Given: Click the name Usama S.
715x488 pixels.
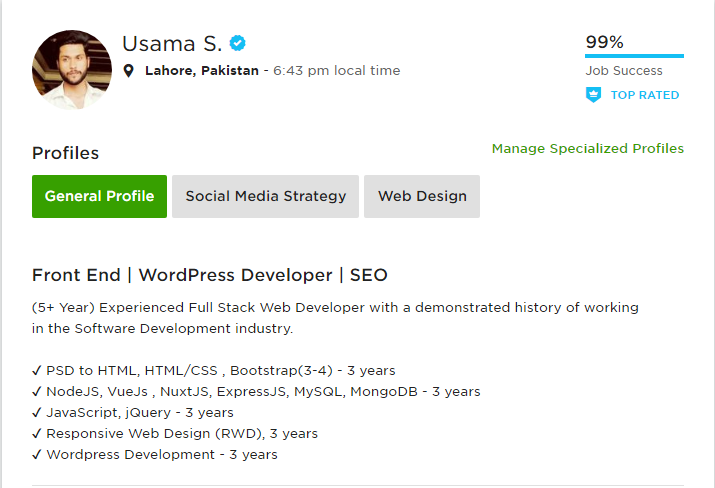Looking at the screenshot, I should [x=172, y=44].
